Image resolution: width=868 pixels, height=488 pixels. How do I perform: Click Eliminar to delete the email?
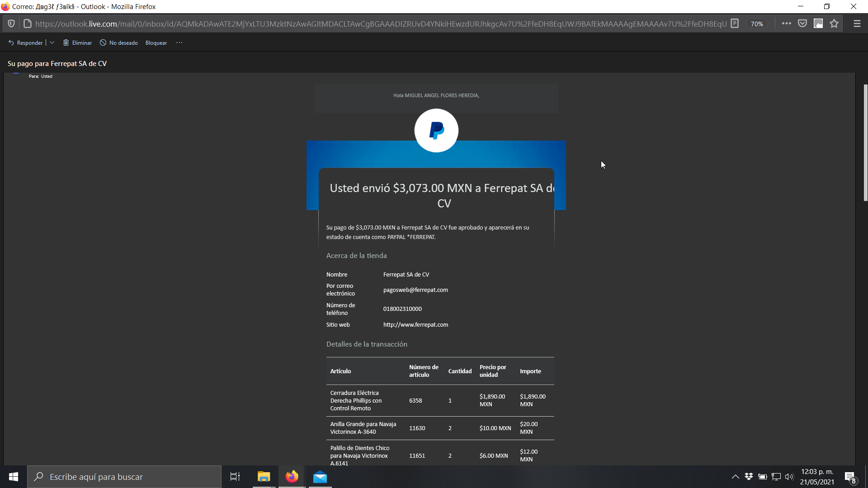pyautogui.click(x=77, y=43)
